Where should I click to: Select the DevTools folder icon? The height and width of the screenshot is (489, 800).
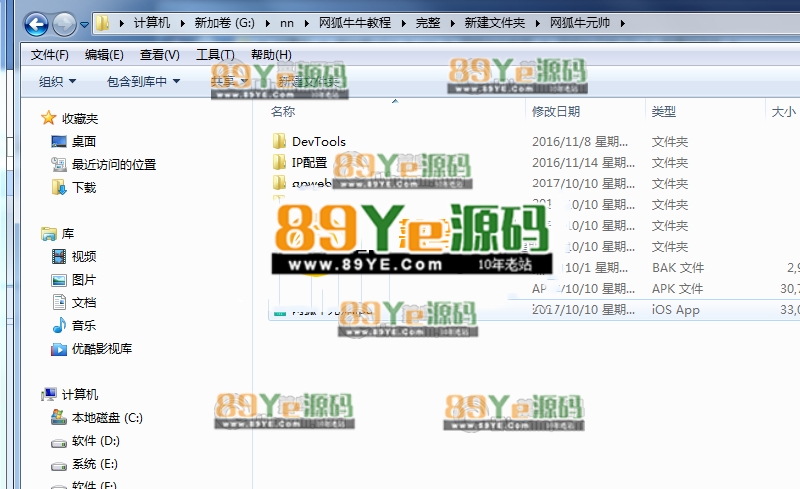coord(279,141)
